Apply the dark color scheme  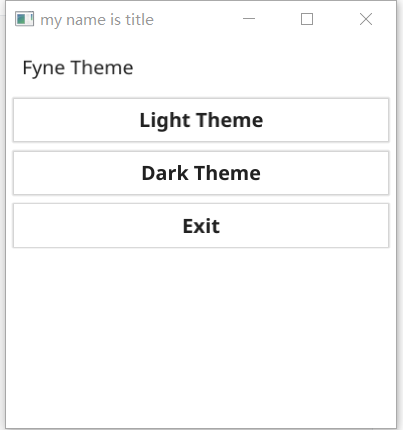tap(201, 173)
